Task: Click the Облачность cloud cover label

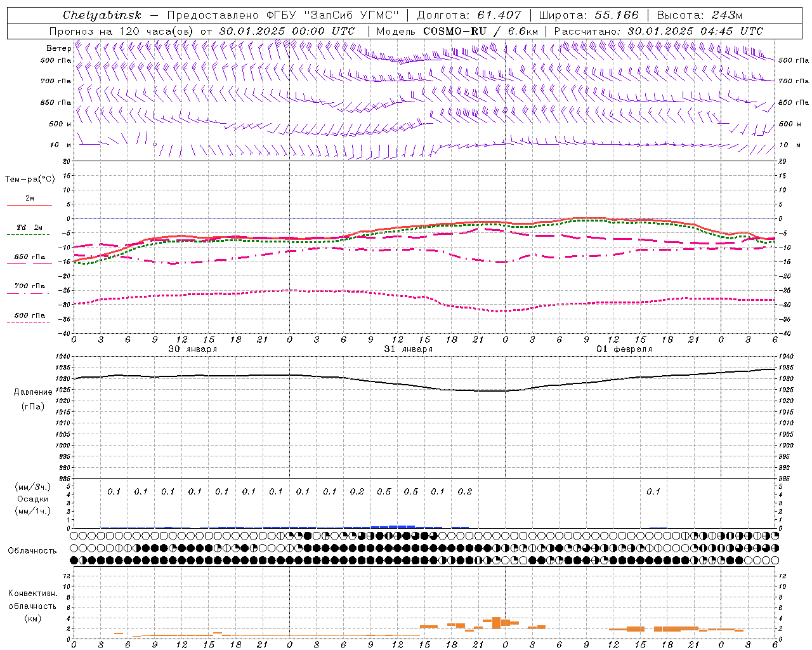Action: (32, 551)
